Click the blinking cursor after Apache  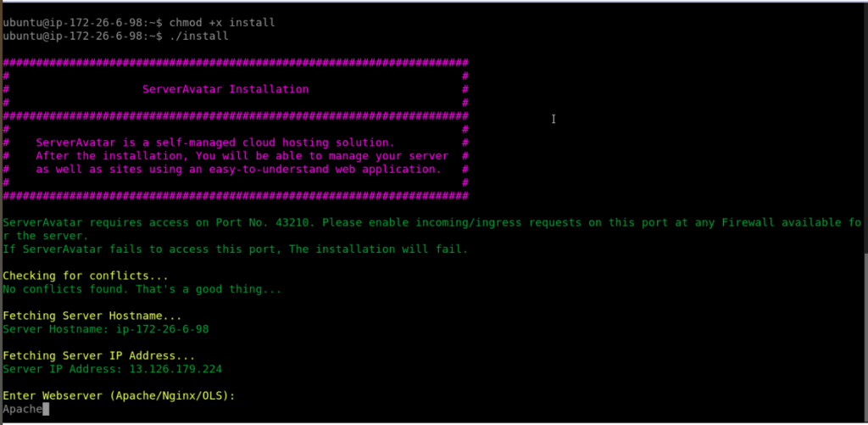pos(46,409)
